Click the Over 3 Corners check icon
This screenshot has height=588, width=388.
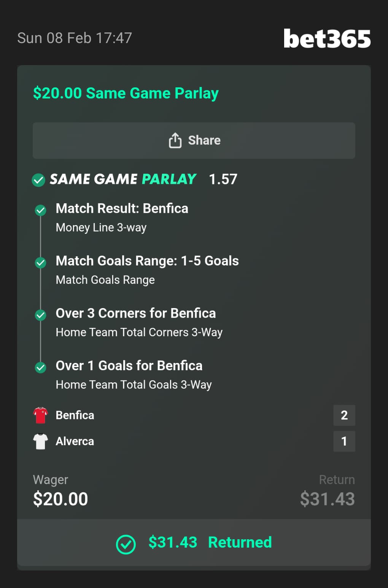coord(41,315)
